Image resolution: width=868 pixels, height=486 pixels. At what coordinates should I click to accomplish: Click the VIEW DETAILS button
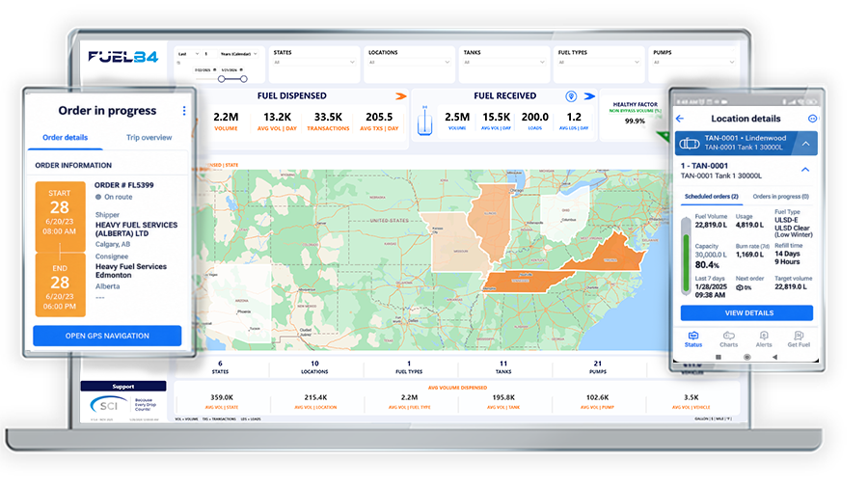(x=746, y=313)
